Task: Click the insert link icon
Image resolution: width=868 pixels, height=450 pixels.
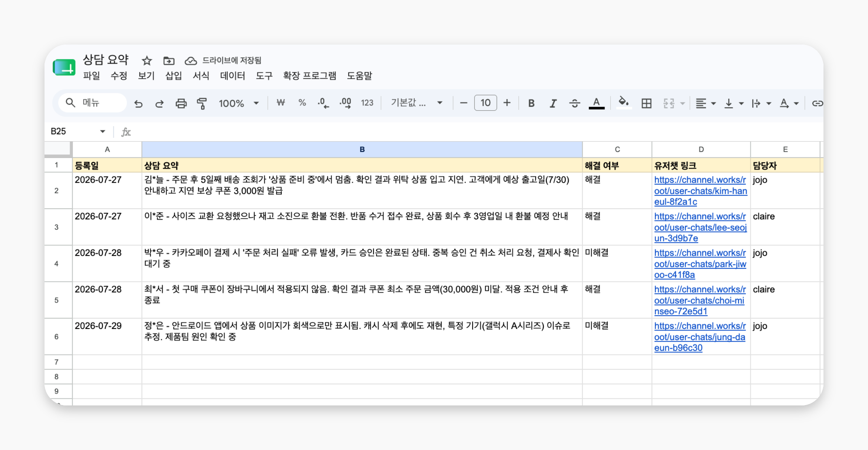Action: (x=817, y=103)
